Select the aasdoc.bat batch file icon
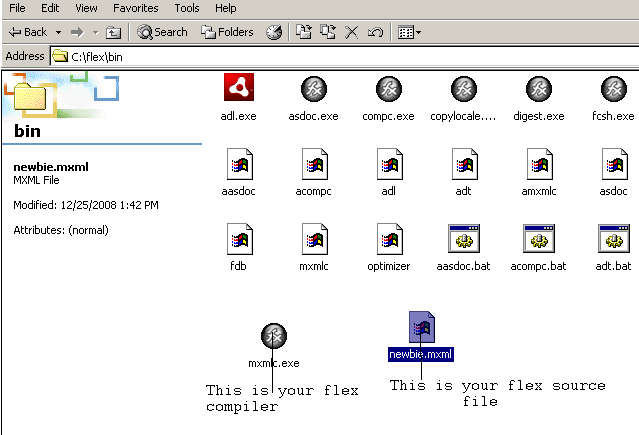Viewport: 639px width, 435px height. [x=464, y=238]
